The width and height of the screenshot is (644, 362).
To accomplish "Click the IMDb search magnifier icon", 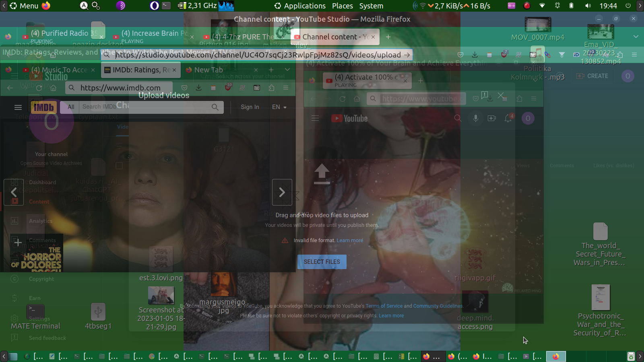I will [x=215, y=107].
